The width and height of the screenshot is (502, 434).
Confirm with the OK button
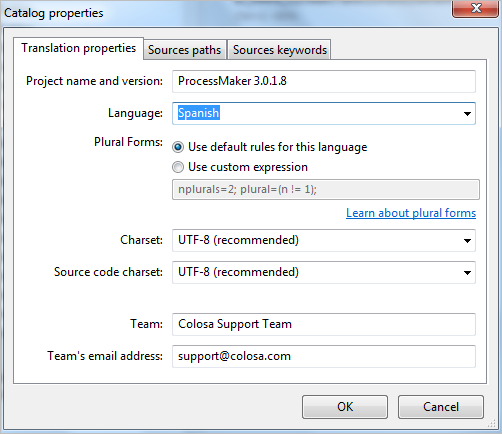[345, 407]
